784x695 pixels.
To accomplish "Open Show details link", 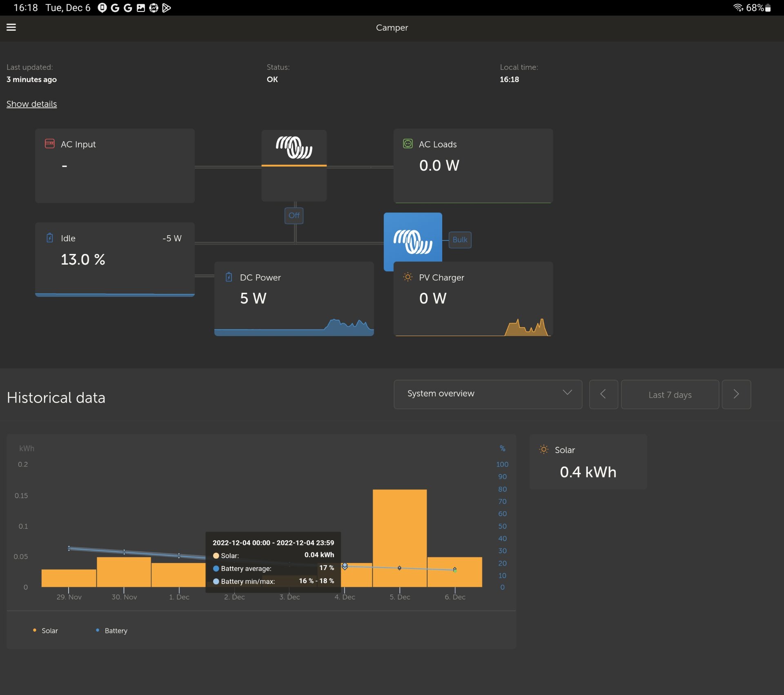I will tap(31, 104).
